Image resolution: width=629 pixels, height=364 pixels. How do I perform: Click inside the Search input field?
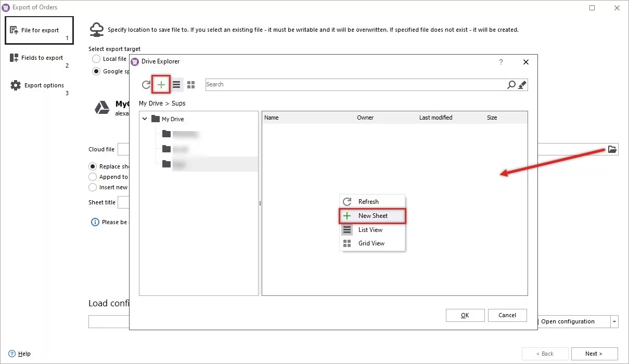point(338,84)
